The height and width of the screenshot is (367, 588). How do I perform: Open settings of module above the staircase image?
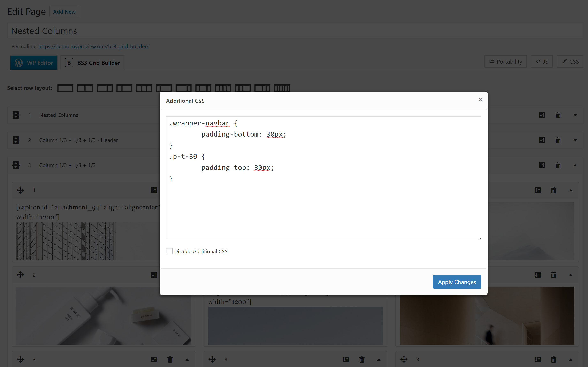click(537, 275)
